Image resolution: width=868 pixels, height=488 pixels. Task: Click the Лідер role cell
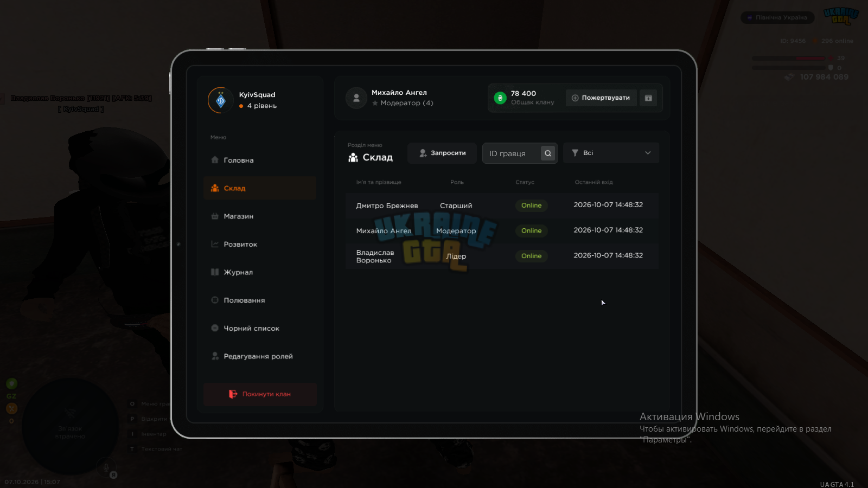[456, 256]
